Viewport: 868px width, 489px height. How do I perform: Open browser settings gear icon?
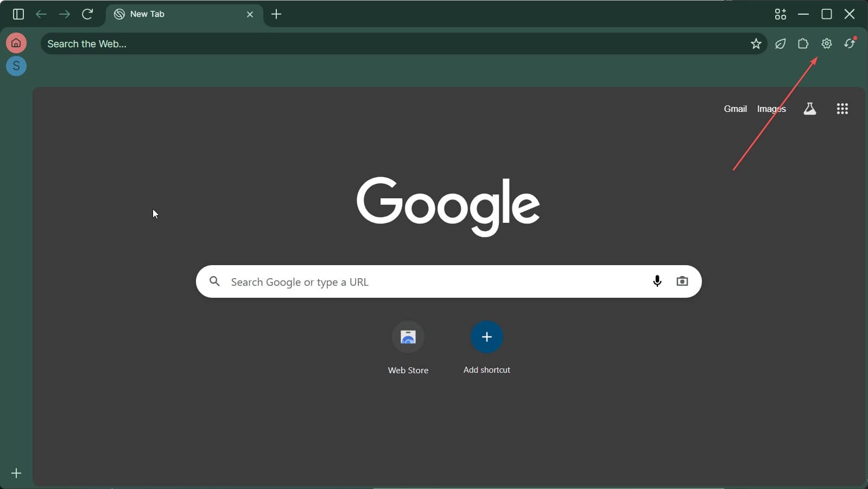[x=826, y=43]
